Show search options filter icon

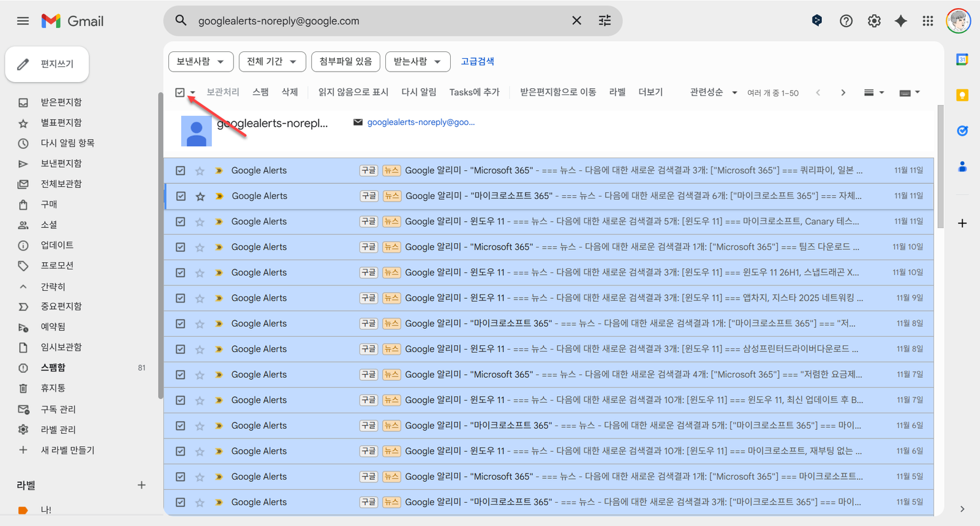point(605,21)
